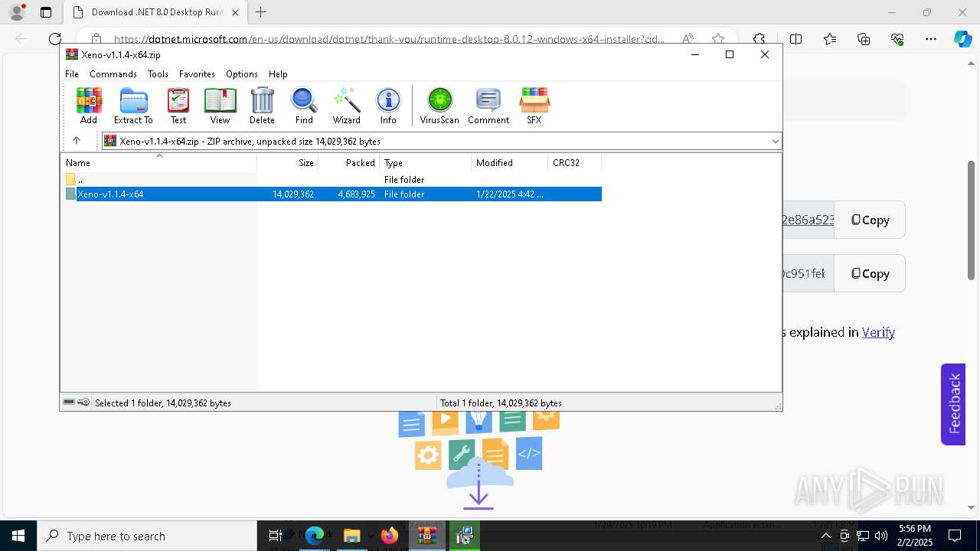This screenshot has height=551, width=980.
Task: Toggle Edge split screen icon
Action: [796, 39]
